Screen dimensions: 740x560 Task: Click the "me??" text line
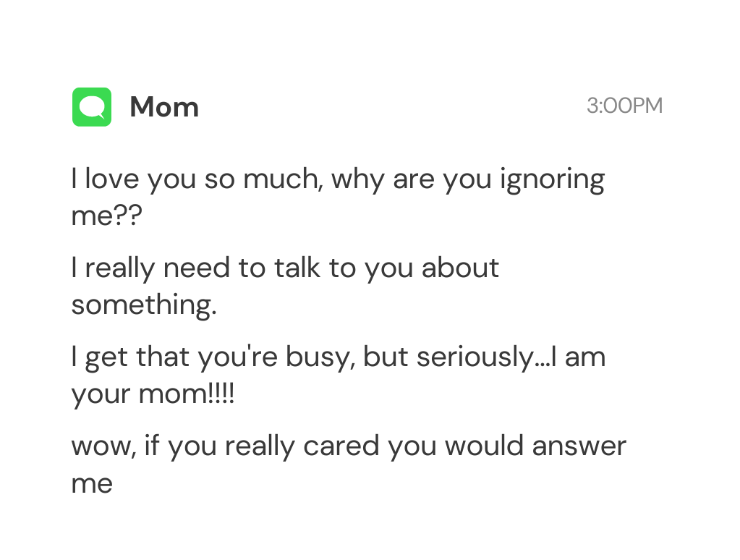[106, 216]
